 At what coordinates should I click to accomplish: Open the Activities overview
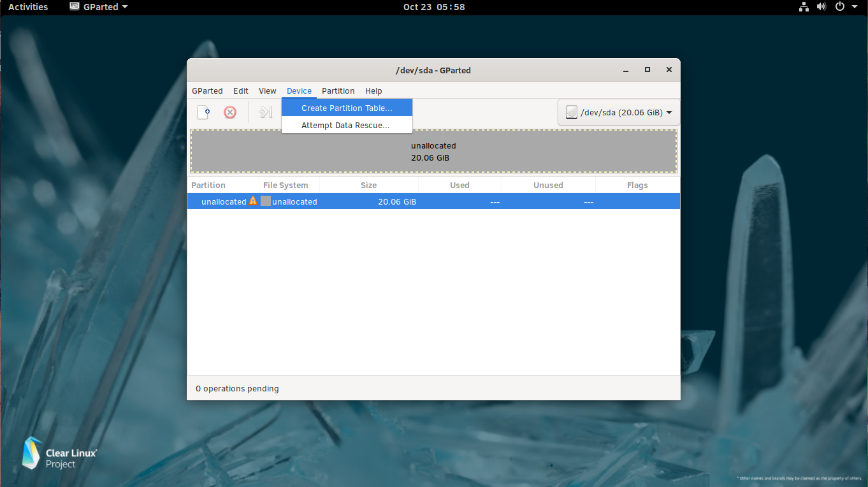click(x=28, y=7)
